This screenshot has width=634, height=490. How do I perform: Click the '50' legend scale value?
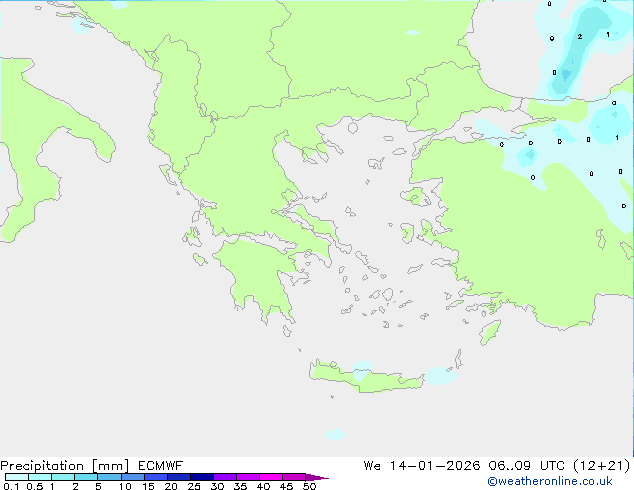click(309, 486)
